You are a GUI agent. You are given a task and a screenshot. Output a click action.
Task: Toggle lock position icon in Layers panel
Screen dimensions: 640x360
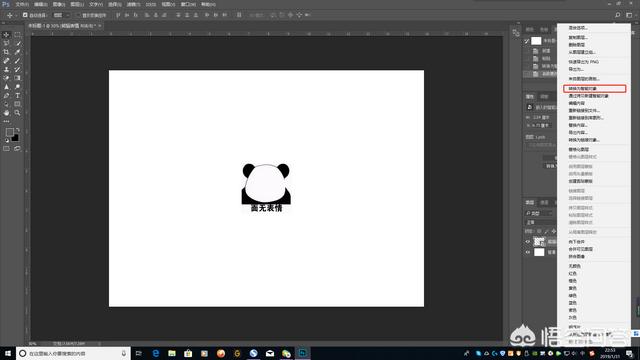(554, 231)
